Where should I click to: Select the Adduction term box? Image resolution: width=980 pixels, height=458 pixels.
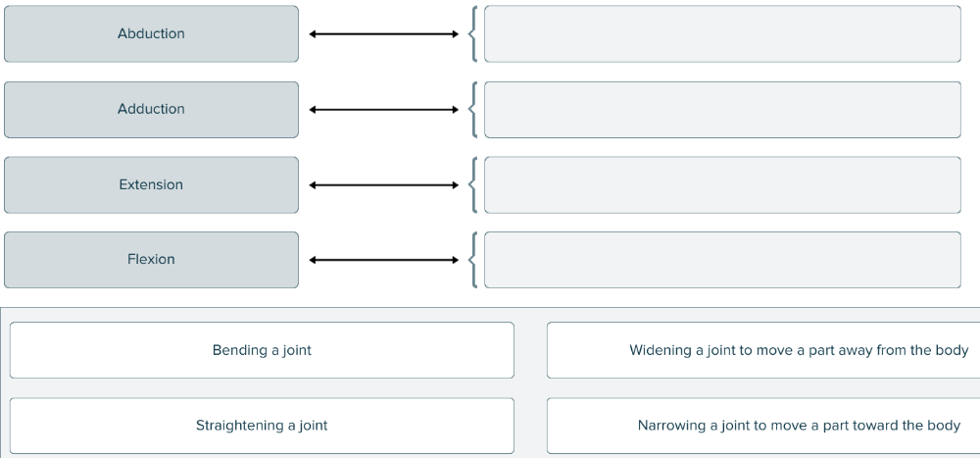(151, 109)
